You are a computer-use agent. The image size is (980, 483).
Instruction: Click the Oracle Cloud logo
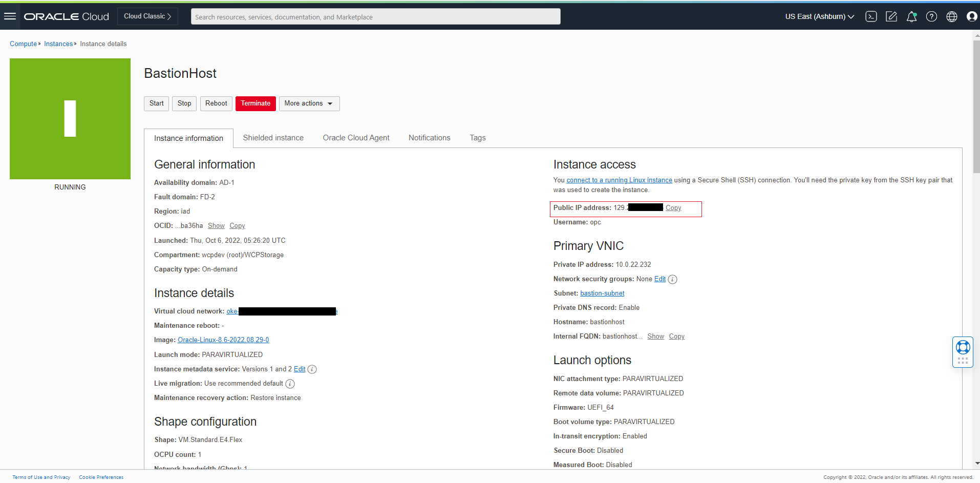(x=67, y=16)
